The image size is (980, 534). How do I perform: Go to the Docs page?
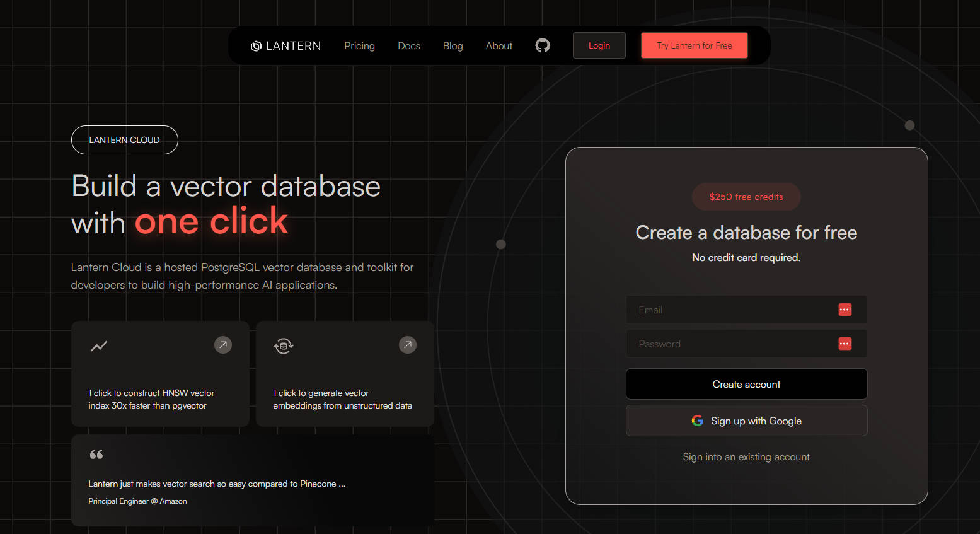[x=409, y=46]
